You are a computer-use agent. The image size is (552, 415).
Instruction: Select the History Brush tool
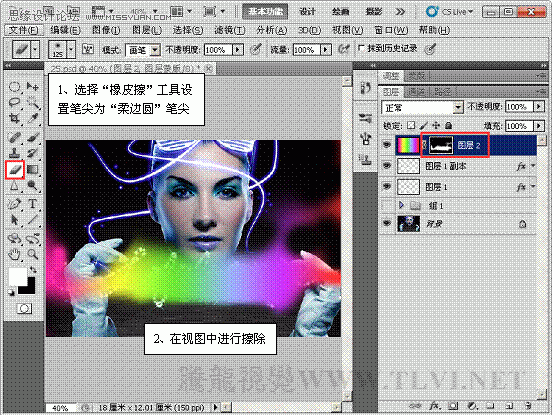pyautogui.click(x=33, y=153)
